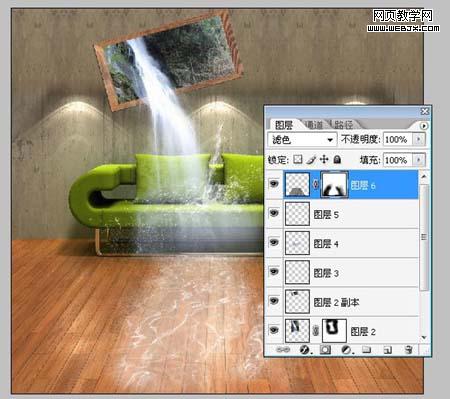
Task: Click mask link icon on 图层 2
Action: [x=316, y=330]
